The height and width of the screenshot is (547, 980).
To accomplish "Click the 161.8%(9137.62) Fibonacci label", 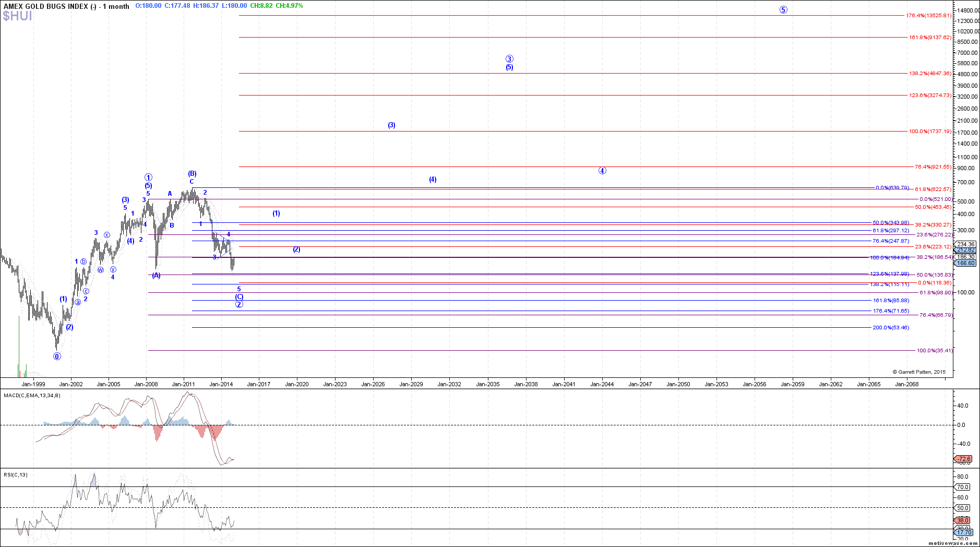I will click(930, 38).
